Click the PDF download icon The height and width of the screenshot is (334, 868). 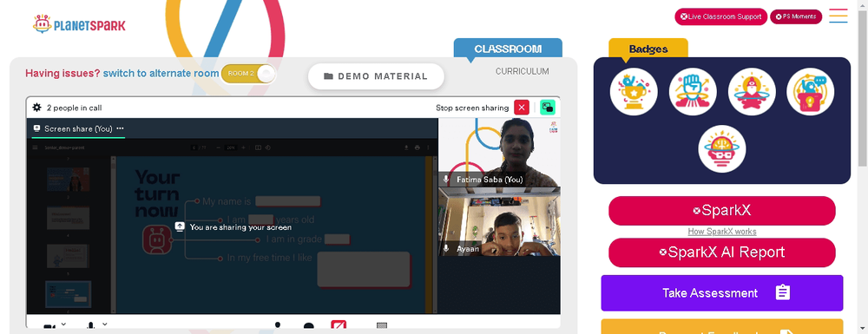coord(407,147)
